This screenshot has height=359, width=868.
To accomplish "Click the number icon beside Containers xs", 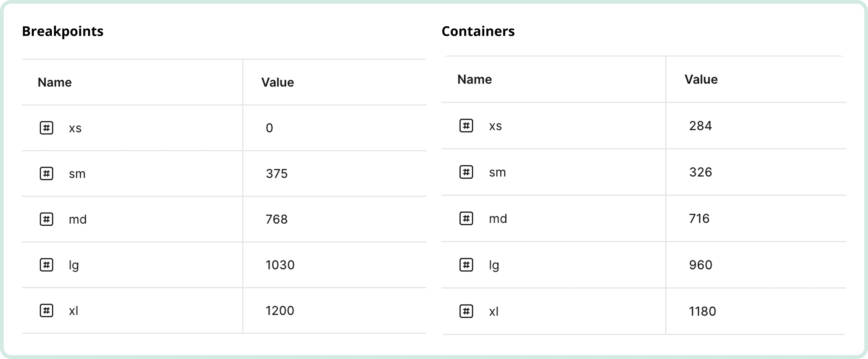I will click(466, 126).
